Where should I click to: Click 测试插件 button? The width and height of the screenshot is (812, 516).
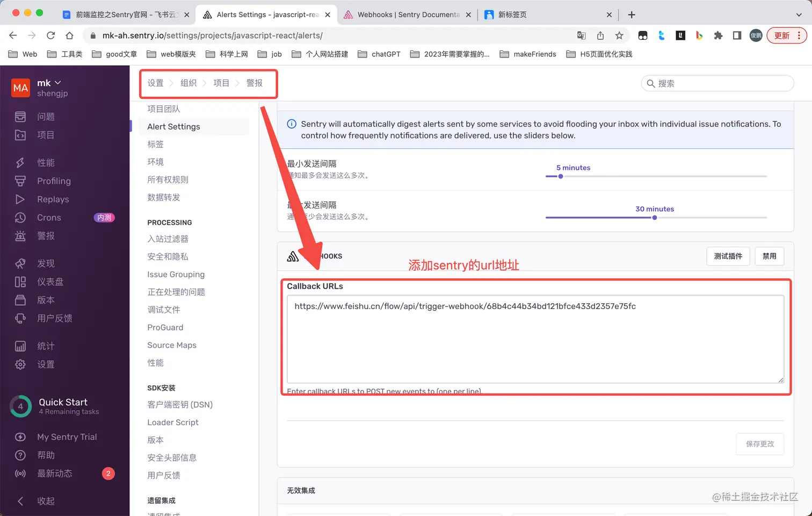tap(728, 256)
